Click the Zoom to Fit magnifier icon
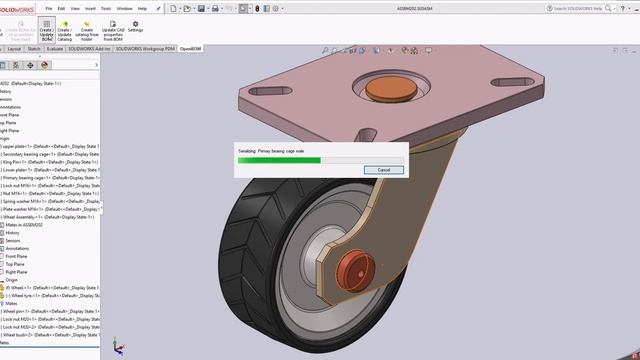The image size is (640, 360). click(325, 50)
